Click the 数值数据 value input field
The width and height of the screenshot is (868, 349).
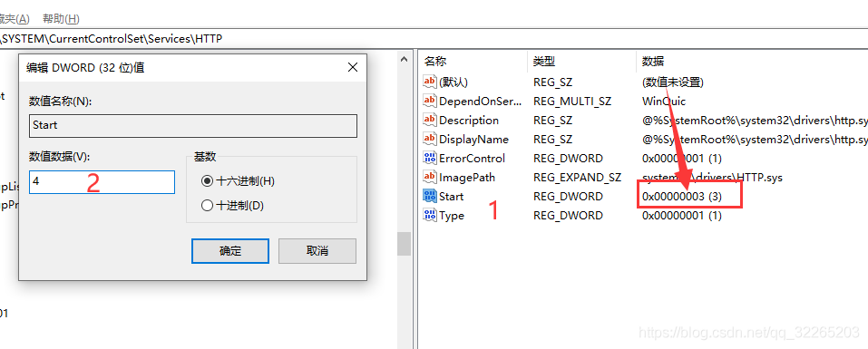pyautogui.click(x=102, y=181)
